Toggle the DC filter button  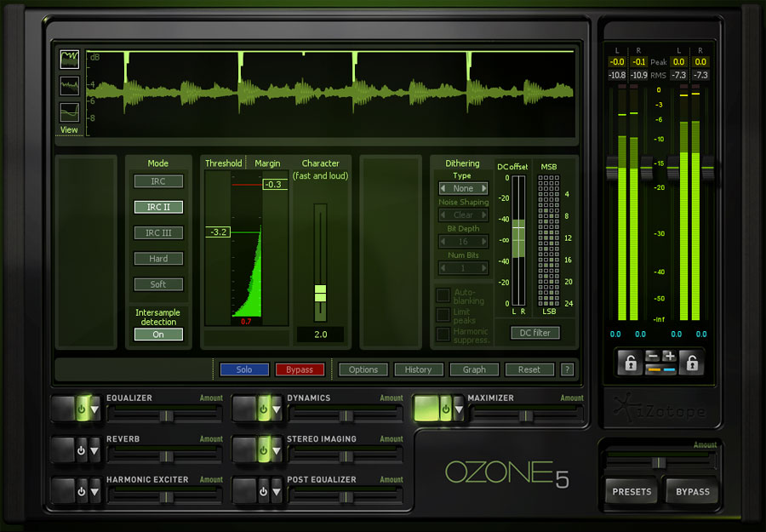tap(535, 333)
